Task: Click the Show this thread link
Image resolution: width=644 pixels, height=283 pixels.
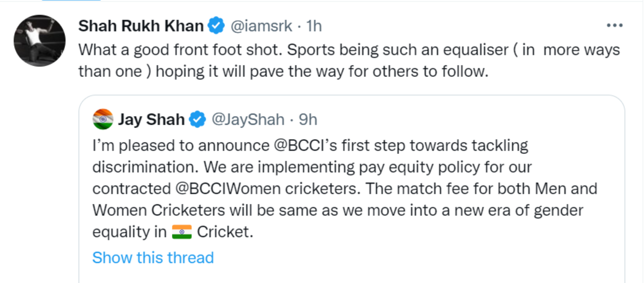Action: click(x=153, y=258)
